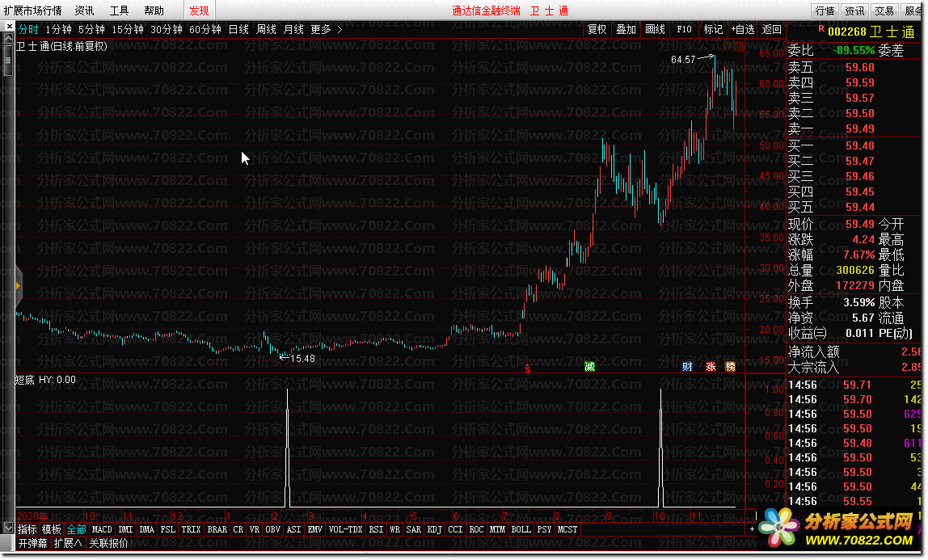Screen dimensions: 928x560
Task: Click the 标记 mark button
Action: tap(713, 29)
